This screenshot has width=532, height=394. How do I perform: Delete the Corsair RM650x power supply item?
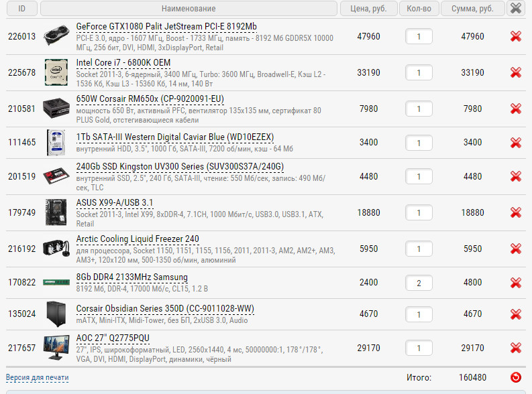pos(516,109)
